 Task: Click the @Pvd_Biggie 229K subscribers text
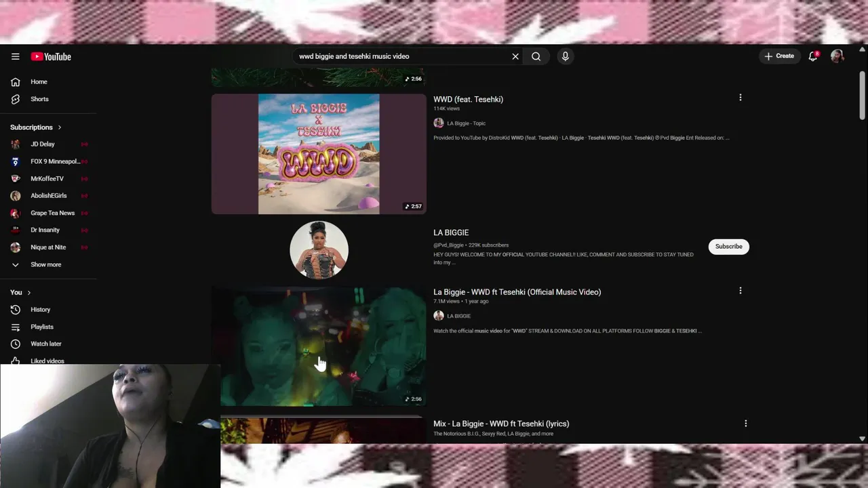[471, 245]
